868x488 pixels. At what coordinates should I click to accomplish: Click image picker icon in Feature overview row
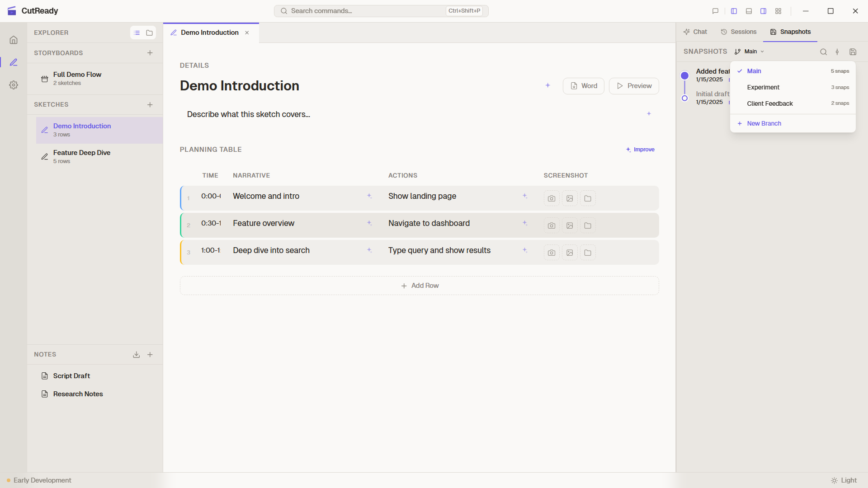pyautogui.click(x=569, y=225)
